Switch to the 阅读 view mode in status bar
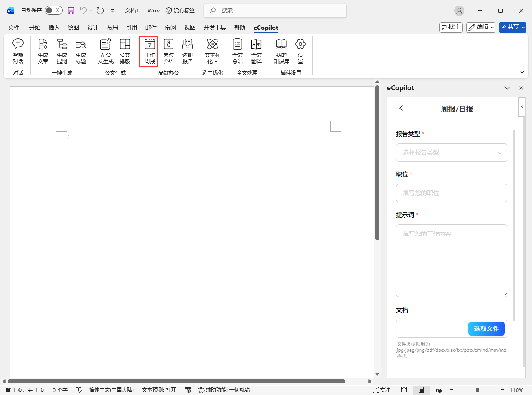 tap(404, 390)
